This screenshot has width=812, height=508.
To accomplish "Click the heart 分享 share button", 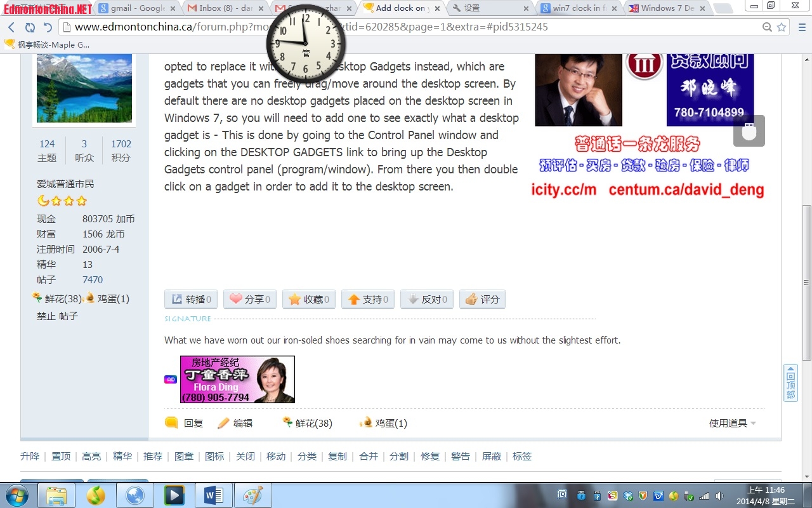I will click(x=250, y=300).
